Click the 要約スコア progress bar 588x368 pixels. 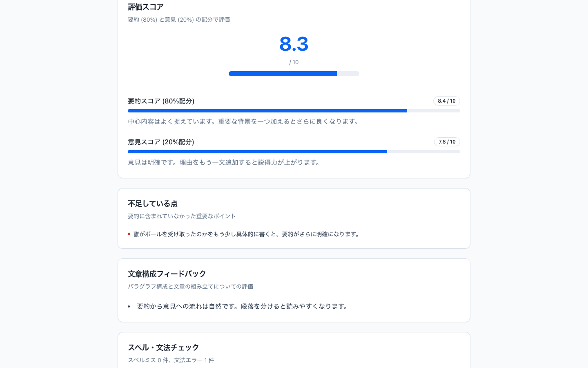294,111
